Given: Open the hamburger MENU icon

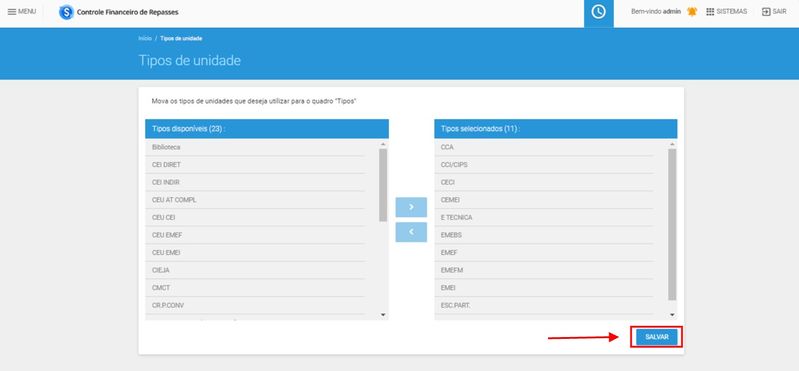Looking at the screenshot, I should coord(12,11).
